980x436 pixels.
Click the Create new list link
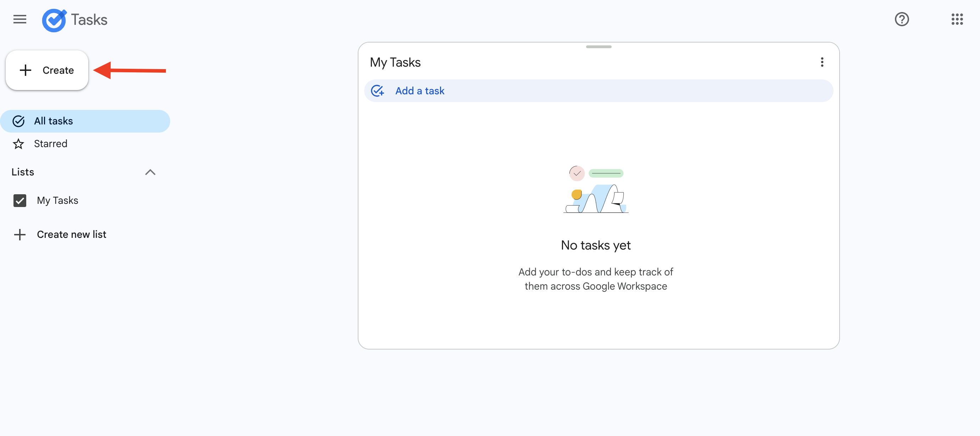[x=72, y=234]
